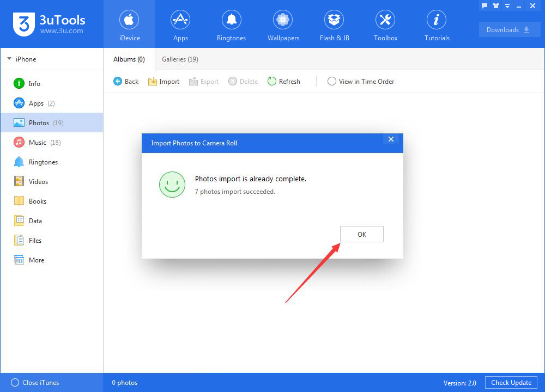
Task: Close the Import Photos to Camera Roll dialog
Action: (391, 139)
